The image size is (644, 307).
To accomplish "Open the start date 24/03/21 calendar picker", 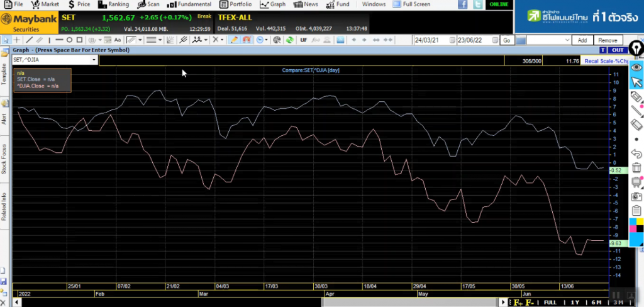I will point(452,40).
